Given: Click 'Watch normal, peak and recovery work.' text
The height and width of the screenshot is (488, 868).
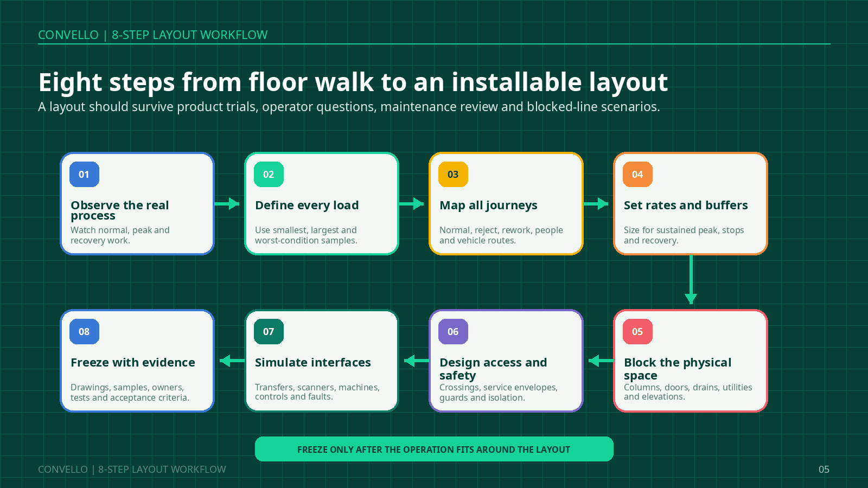Looking at the screenshot, I should click(120, 235).
